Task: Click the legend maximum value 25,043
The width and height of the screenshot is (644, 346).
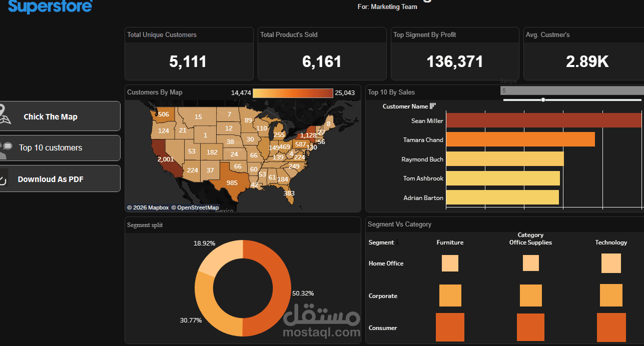Action: click(345, 92)
